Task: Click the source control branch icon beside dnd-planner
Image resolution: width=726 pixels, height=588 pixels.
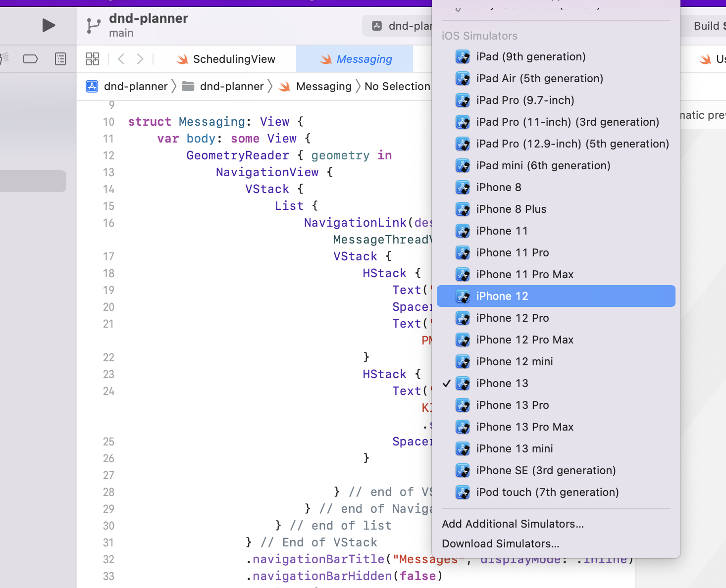Action: pos(93,25)
